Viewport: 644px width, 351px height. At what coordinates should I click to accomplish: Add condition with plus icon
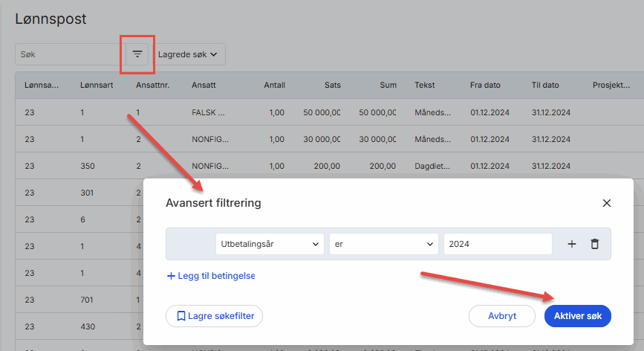(x=572, y=244)
